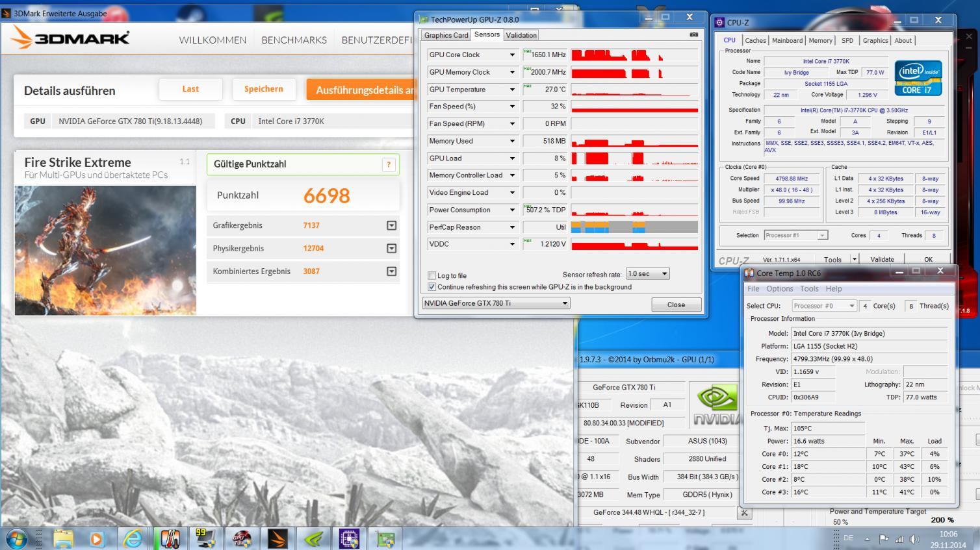The width and height of the screenshot is (980, 550).
Task: Click the NVIDIA taskbar icon
Action: (x=313, y=538)
